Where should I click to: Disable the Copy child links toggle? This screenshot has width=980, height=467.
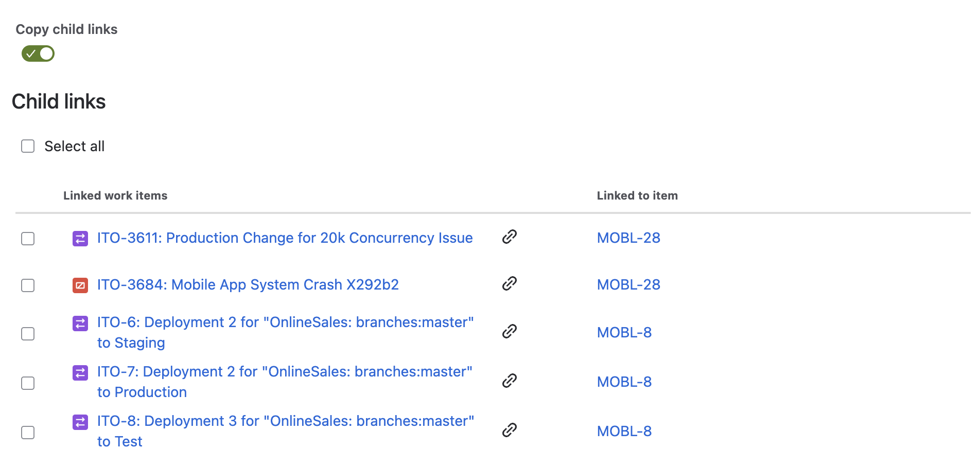pyautogui.click(x=38, y=53)
